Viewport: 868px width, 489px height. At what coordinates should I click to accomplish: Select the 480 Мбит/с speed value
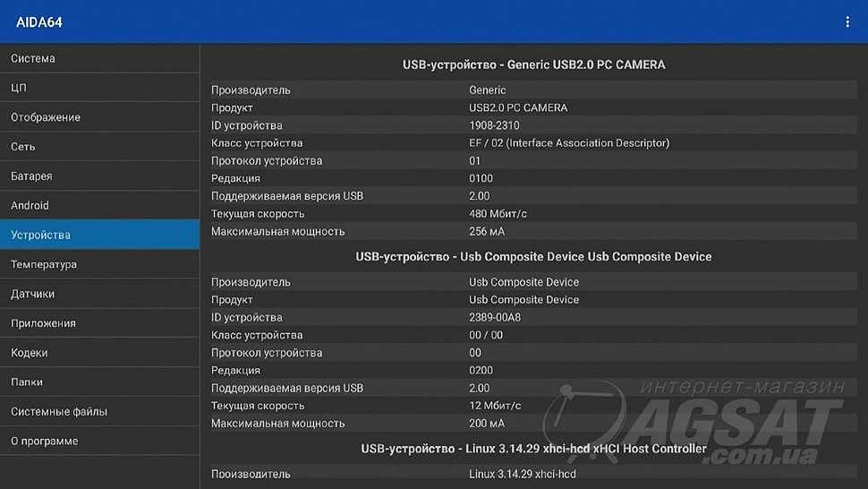[x=498, y=214]
